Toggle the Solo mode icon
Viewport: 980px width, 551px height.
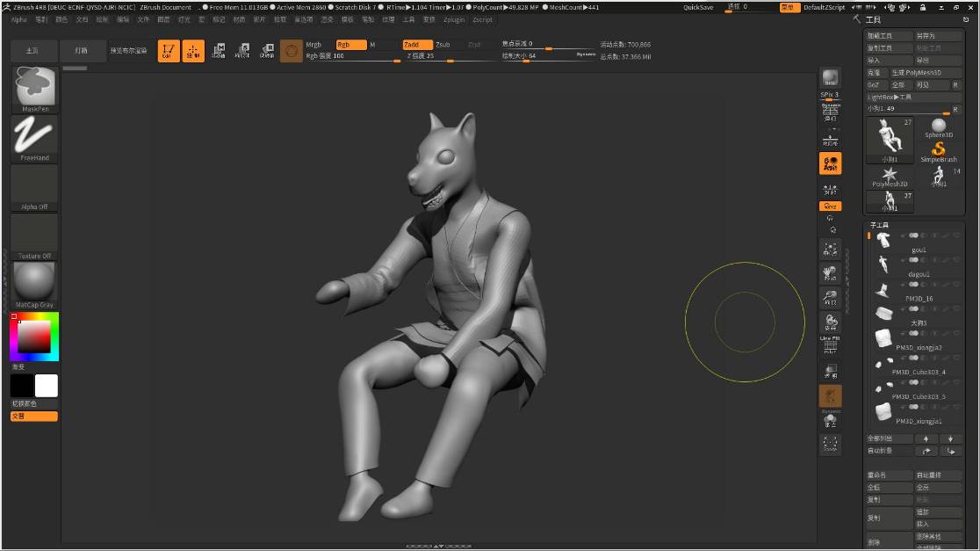point(830,420)
